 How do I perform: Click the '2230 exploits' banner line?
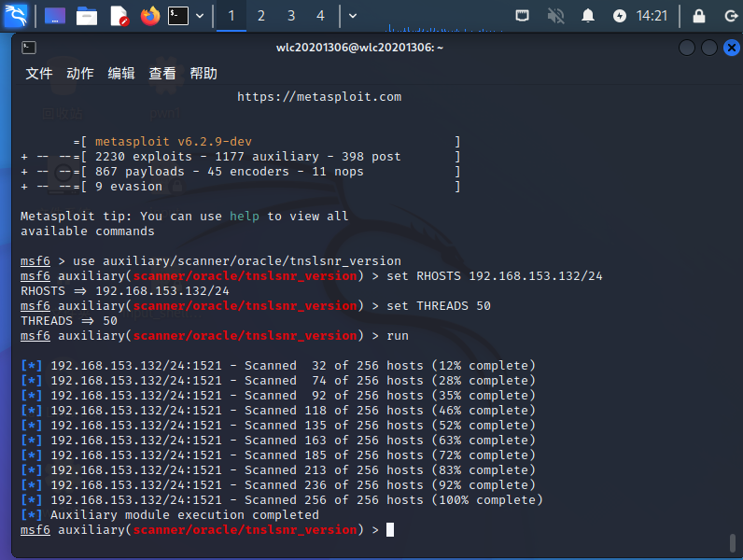[x=240, y=157]
